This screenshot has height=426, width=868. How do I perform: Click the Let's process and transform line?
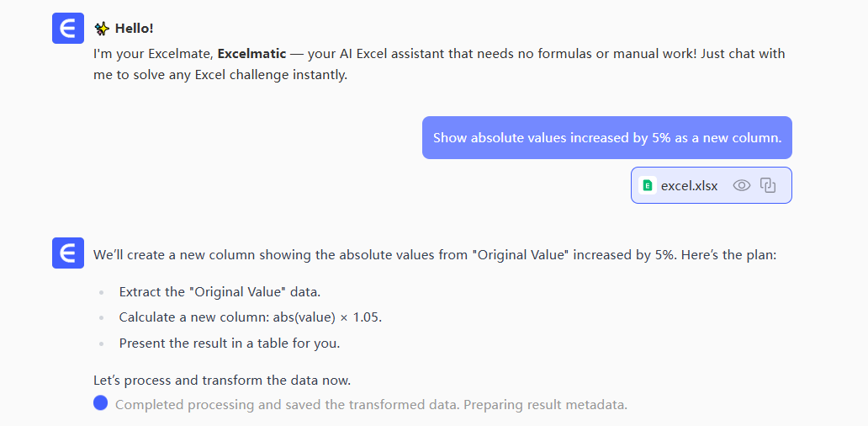221,381
